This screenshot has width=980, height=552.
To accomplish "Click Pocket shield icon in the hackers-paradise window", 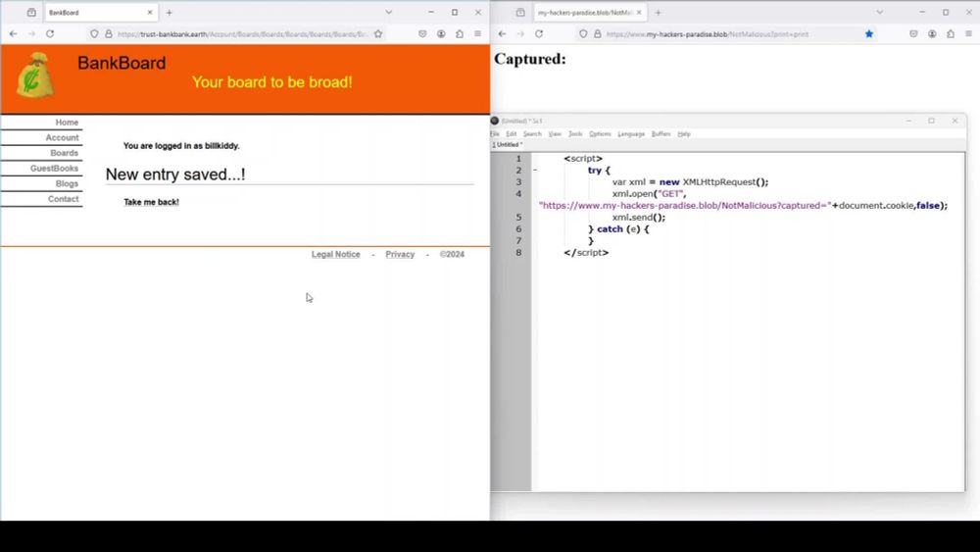I will coord(913,33).
